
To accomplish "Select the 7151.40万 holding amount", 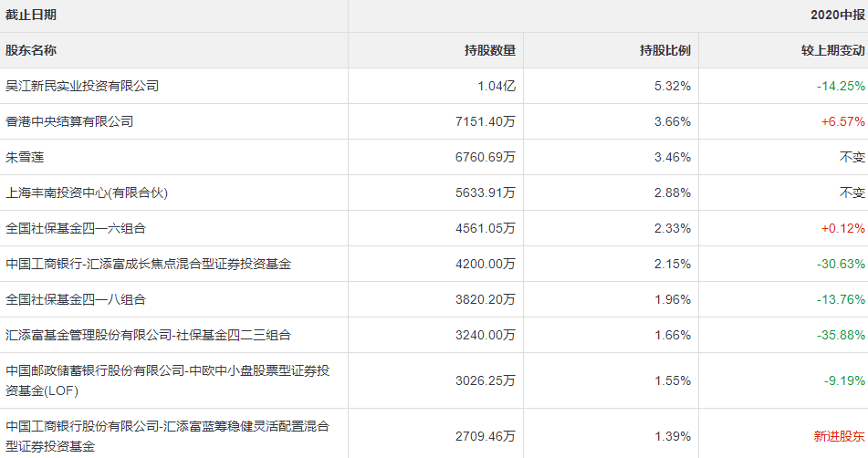I will pos(486,121).
